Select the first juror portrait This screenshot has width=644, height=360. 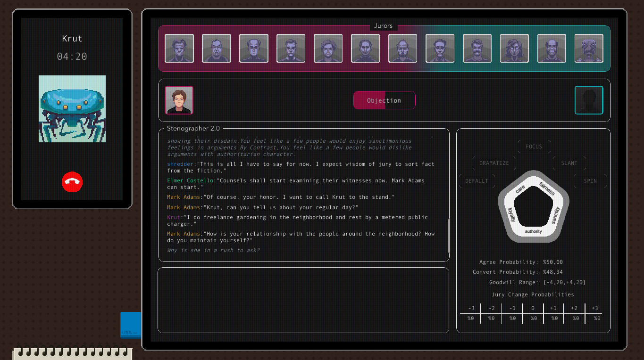(179, 48)
